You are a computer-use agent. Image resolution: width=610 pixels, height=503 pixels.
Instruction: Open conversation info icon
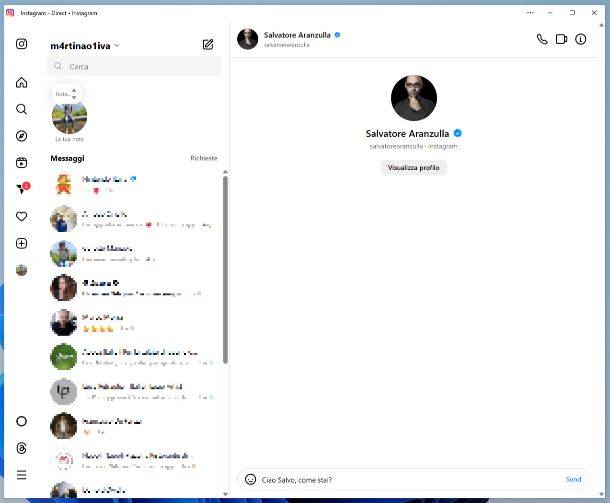coord(580,39)
